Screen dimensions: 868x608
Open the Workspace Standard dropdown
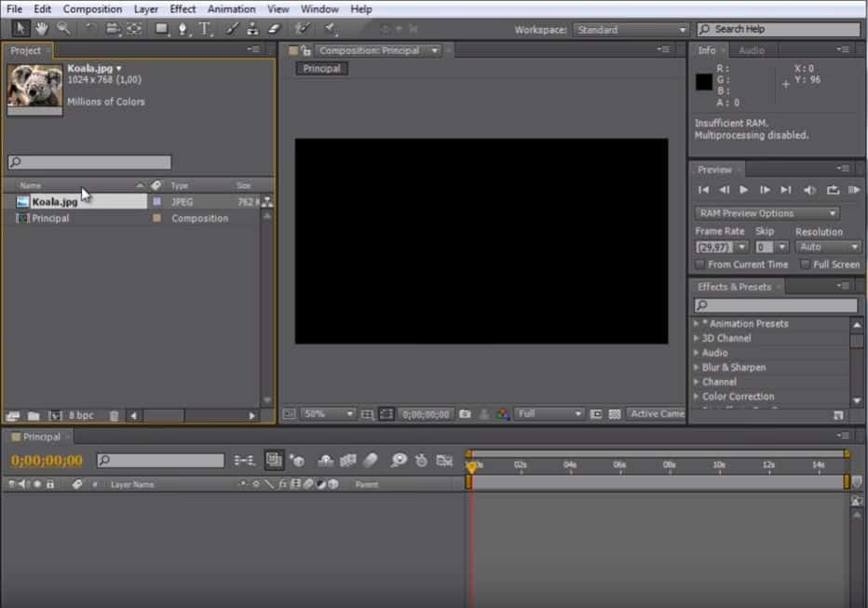(x=631, y=30)
